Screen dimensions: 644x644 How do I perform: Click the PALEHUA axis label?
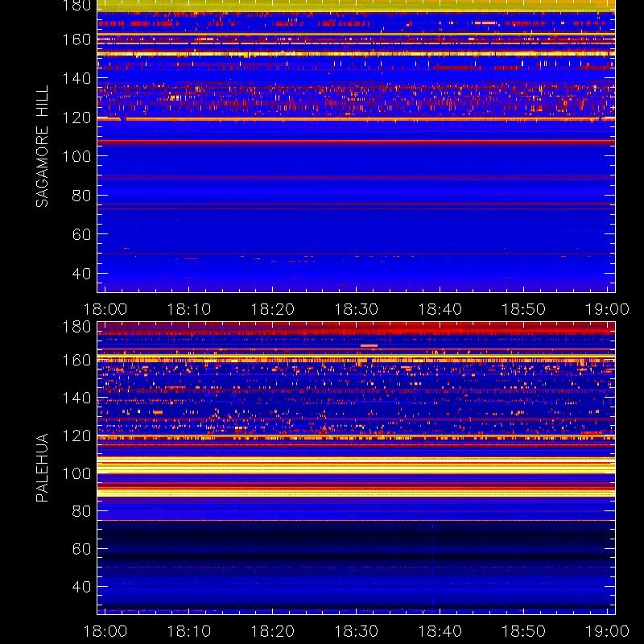[42, 468]
